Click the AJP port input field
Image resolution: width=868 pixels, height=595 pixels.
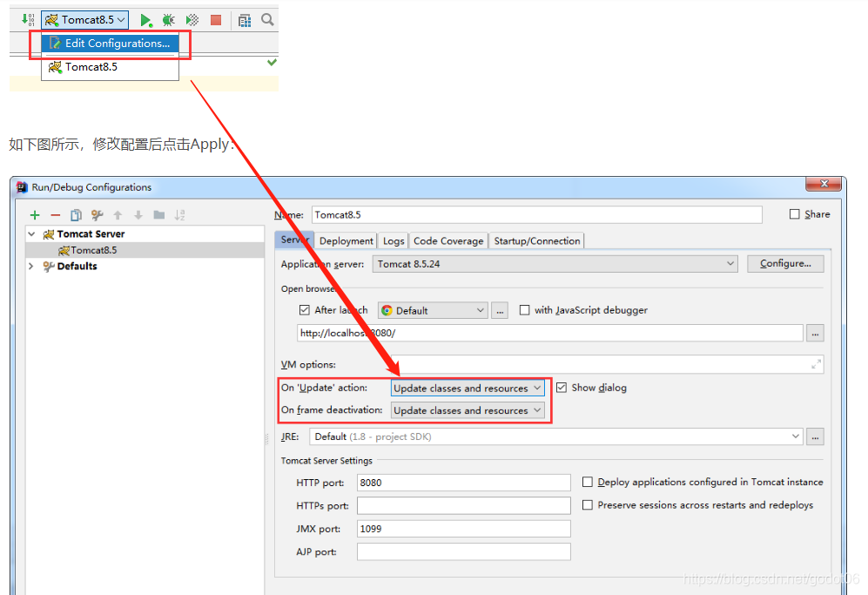click(463, 551)
